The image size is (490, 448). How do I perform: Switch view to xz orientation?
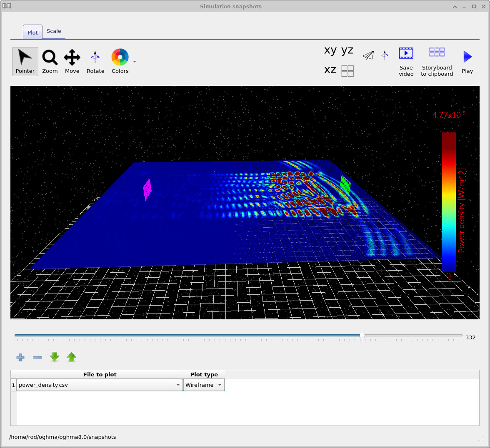(330, 70)
